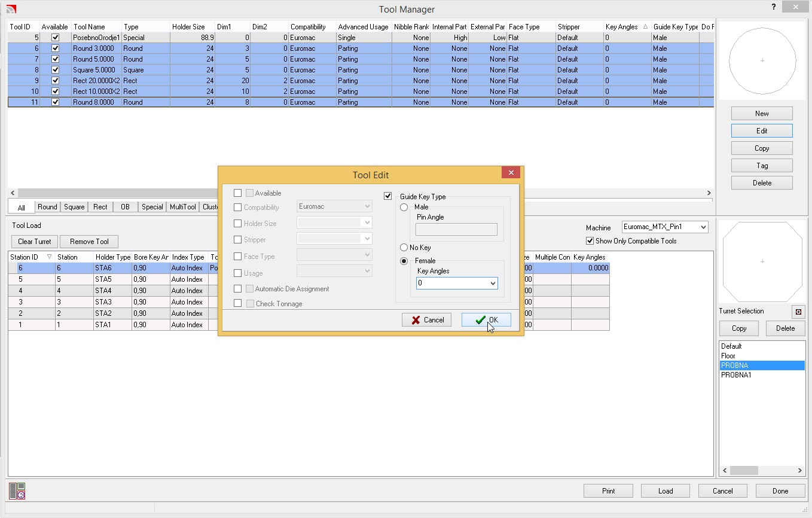This screenshot has height=518, width=812.
Task: Click the Clear Turret button
Action: point(35,242)
